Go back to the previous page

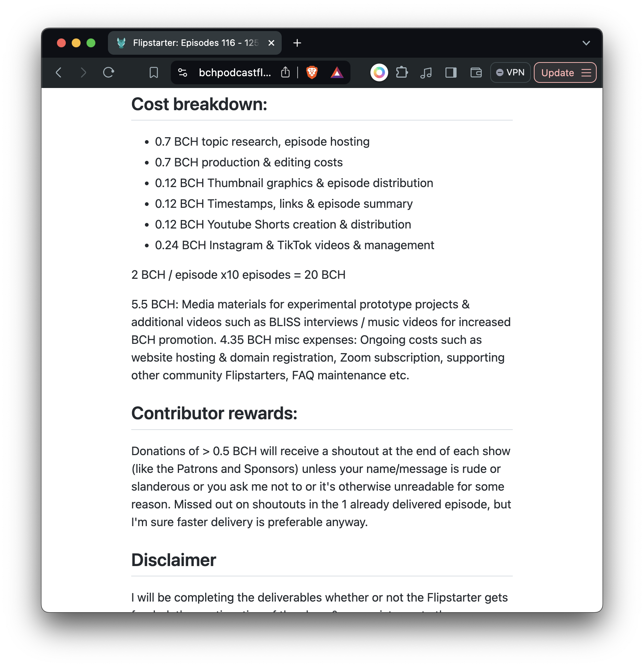[59, 72]
